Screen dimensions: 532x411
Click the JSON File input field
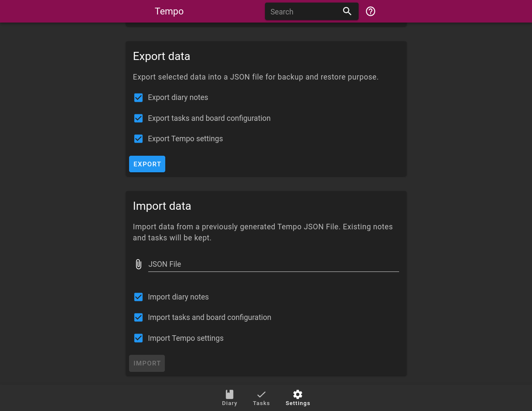[x=273, y=264]
